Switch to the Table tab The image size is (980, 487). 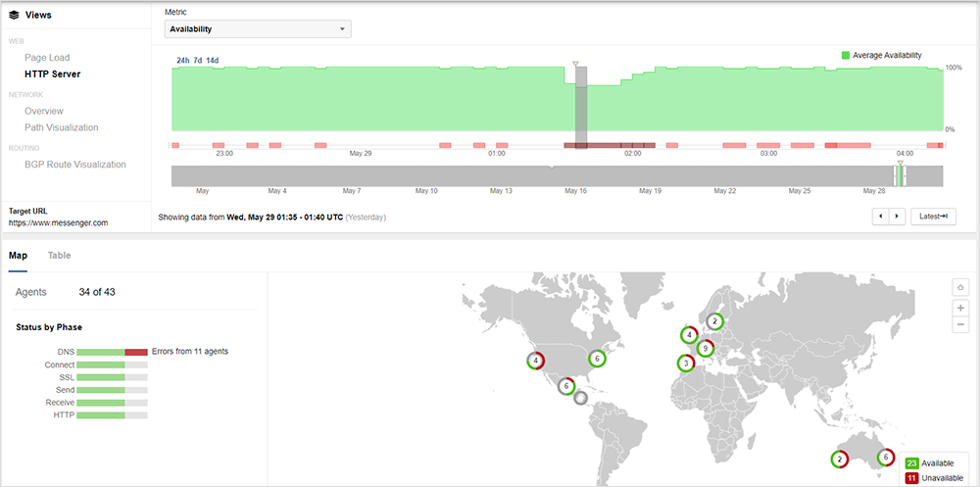click(59, 256)
